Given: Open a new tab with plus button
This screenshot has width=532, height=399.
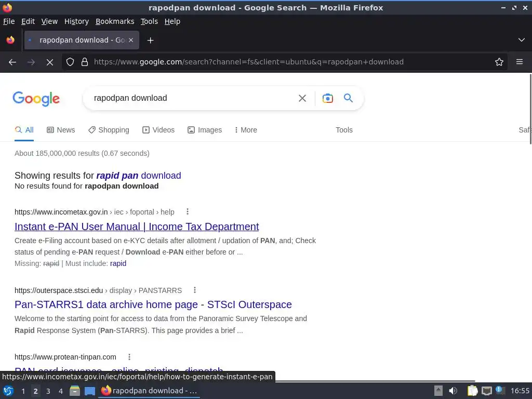Looking at the screenshot, I should pyautogui.click(x=150, y=41).
